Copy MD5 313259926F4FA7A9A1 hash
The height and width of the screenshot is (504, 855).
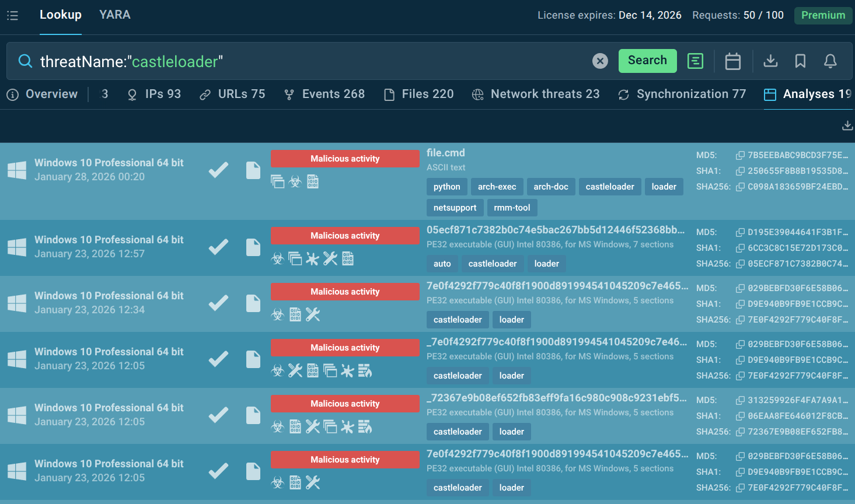(740, 400)
